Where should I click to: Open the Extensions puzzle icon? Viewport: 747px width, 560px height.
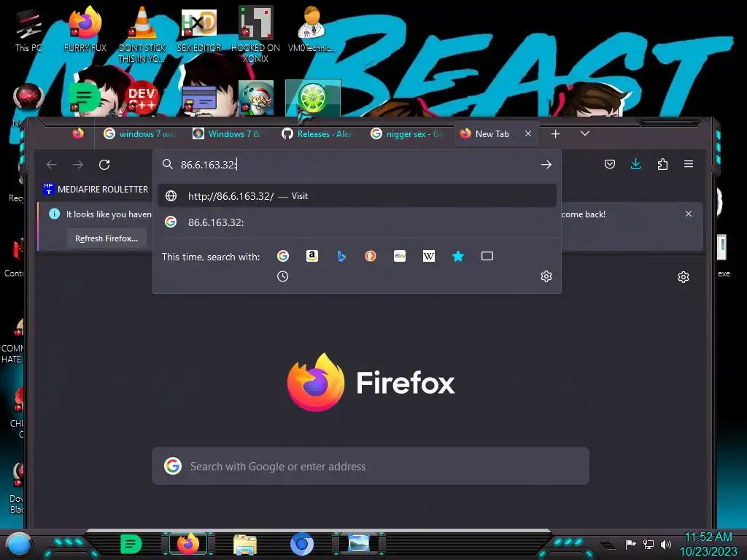click(x=662, y=164)
